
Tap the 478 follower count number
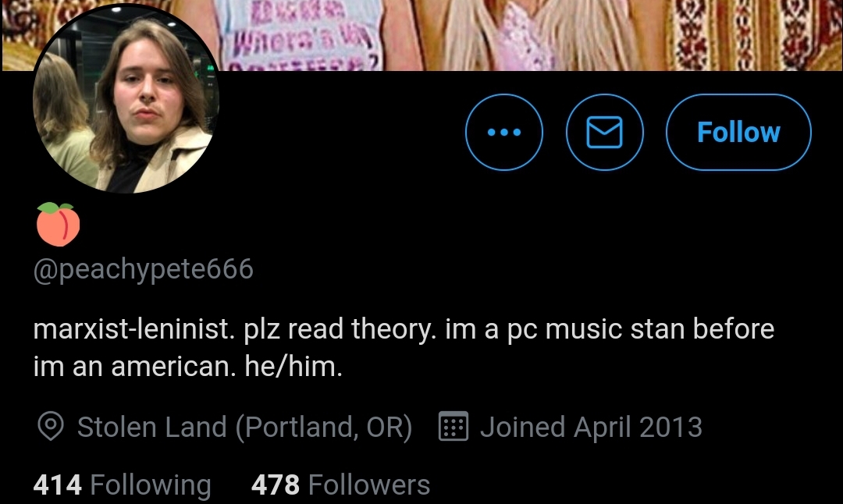276,484
